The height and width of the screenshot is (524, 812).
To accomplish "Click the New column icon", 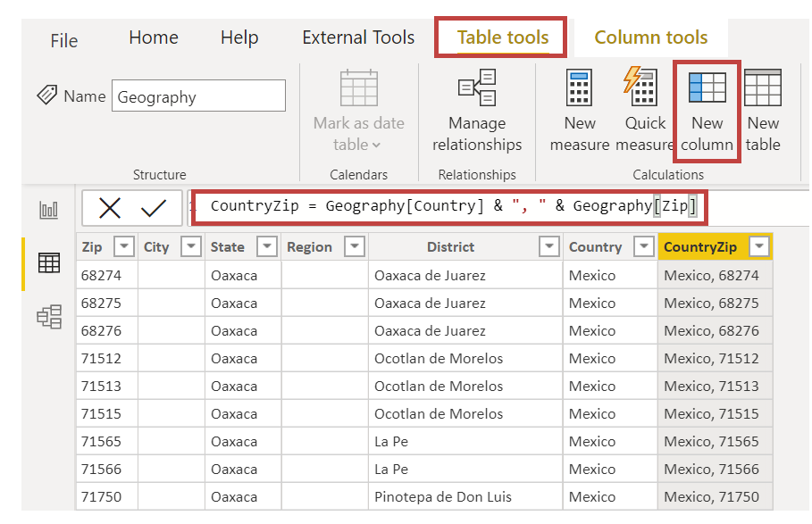I will [707, 87].
